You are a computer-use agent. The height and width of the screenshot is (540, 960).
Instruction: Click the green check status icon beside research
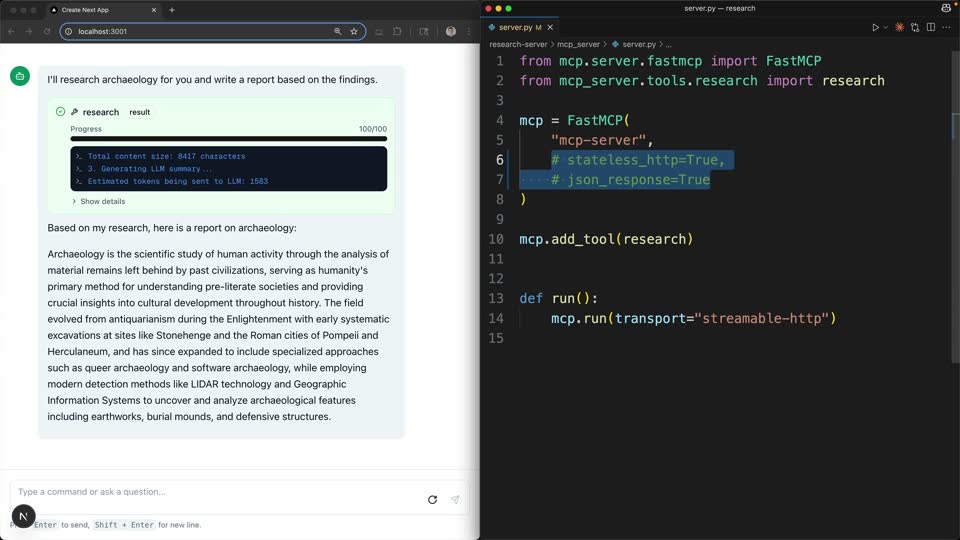60,111
